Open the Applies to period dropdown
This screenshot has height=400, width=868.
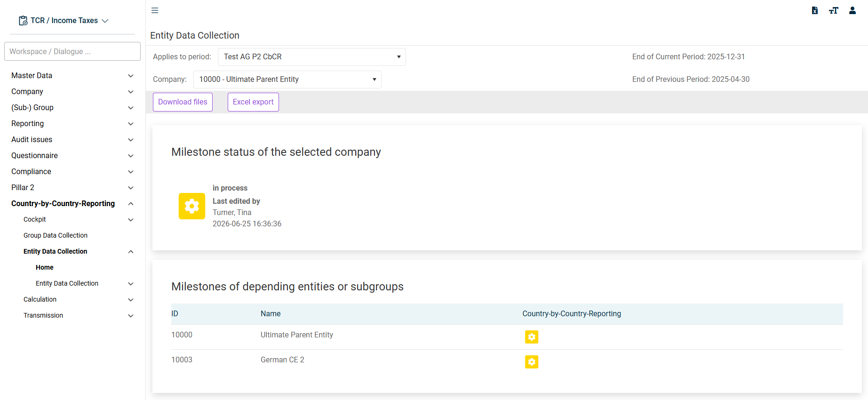pyautogui.click(x=312, y=57)
